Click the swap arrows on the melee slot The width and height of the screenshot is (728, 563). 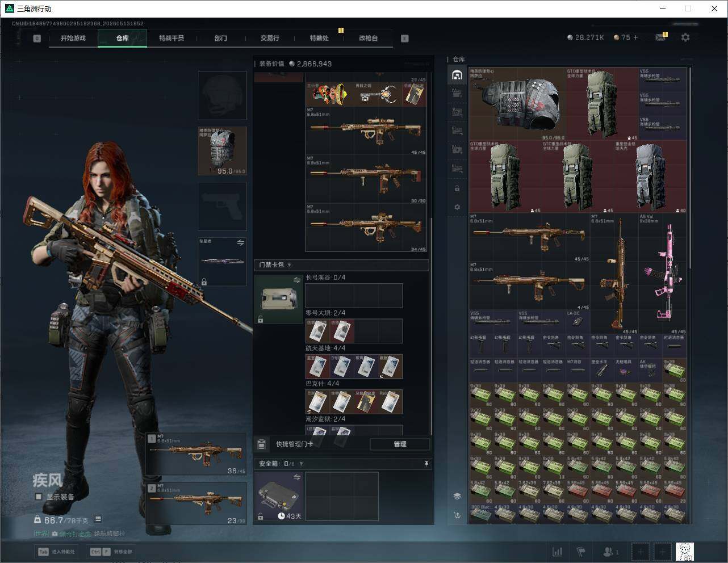tap(240, 243)
